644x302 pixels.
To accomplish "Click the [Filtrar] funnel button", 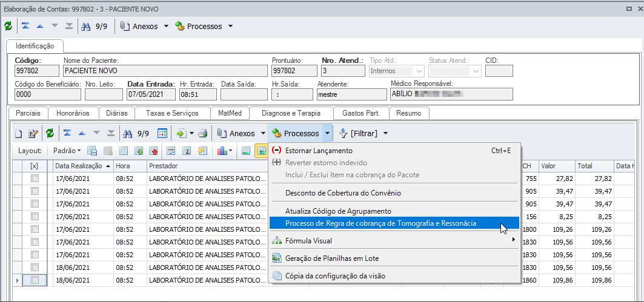I will 358,133.
